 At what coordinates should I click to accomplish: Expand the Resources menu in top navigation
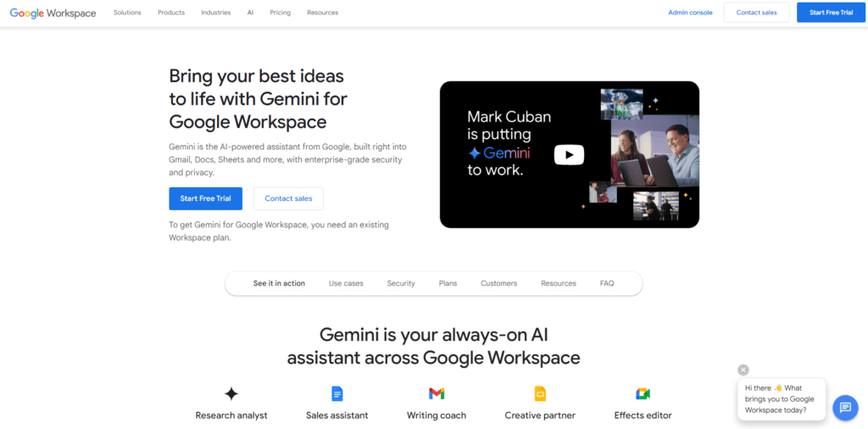323,12
